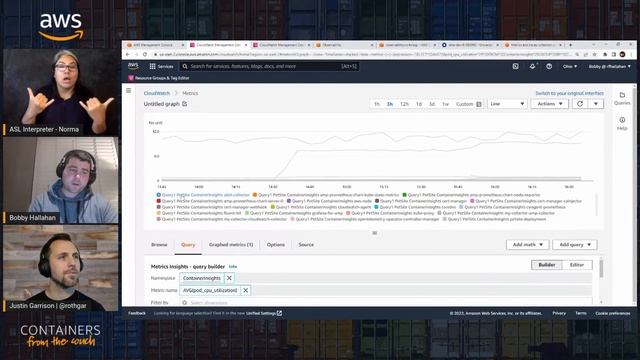Image resolution: width=640 pixels, height=360 pixels.
Task: Set time range to 1w
Action: [445, 104]
